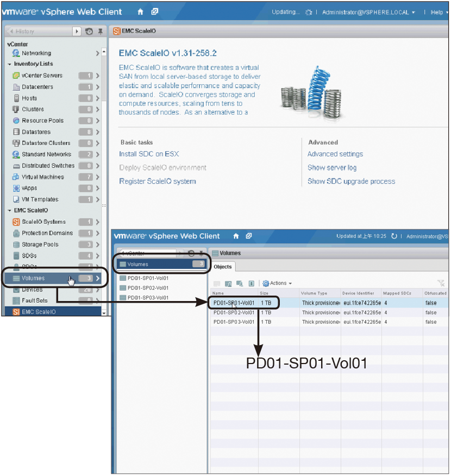Click the second toolbar icon left of Actions
The image size is (451, 476).
[228, 284]
